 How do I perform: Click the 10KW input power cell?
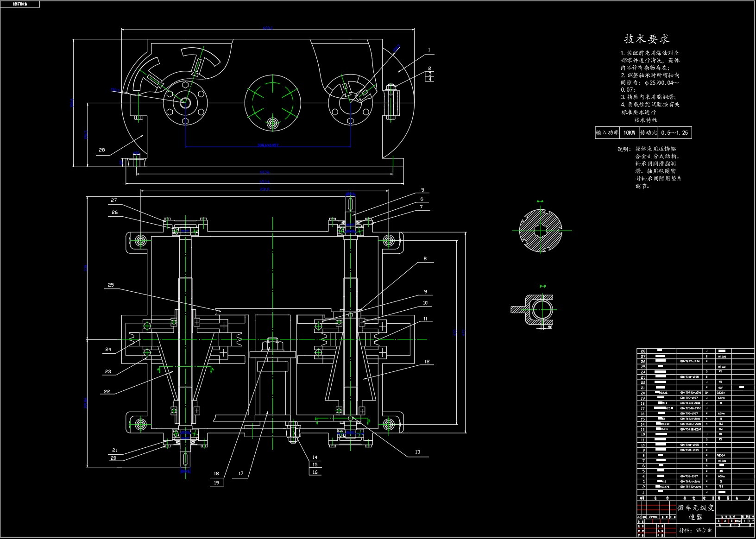[x=629, y=133]
